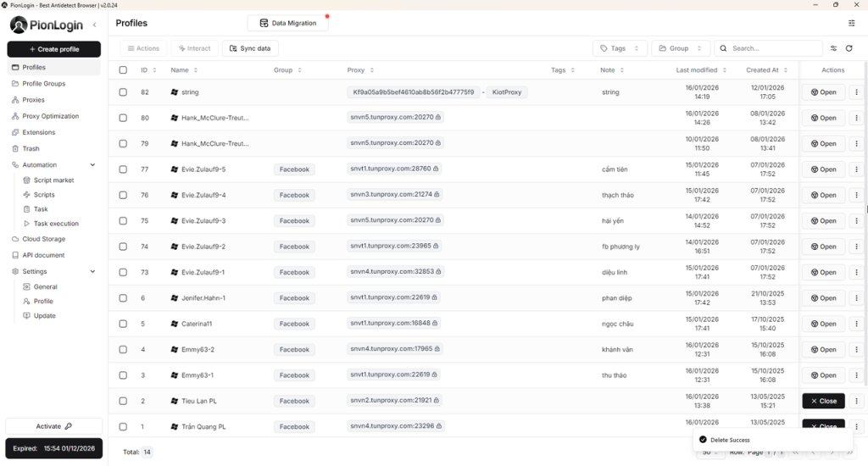Check the box for the profile with ID 77

pyautogui.click(x=123, y=169)
